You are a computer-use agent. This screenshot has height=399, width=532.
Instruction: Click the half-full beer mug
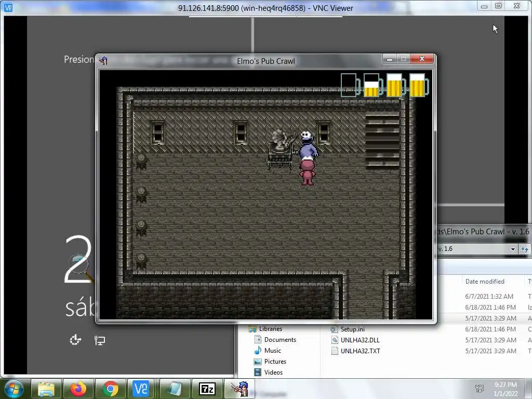(373, 85)
